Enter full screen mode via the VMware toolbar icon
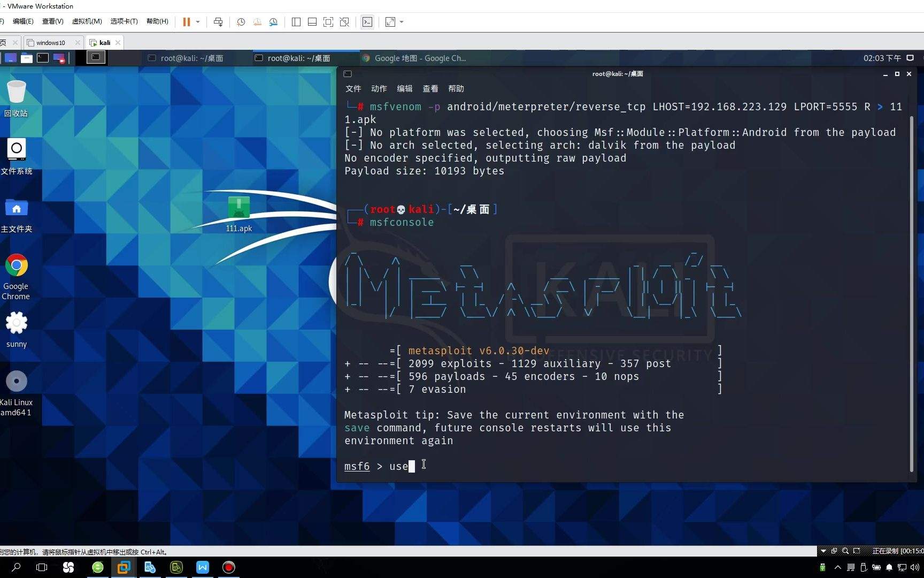 tap(328, 22)
